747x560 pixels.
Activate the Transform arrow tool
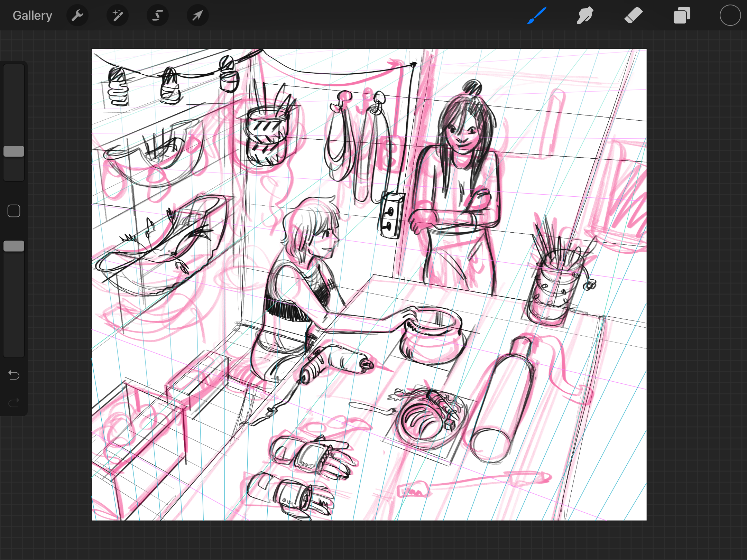[x=198, y=16]
